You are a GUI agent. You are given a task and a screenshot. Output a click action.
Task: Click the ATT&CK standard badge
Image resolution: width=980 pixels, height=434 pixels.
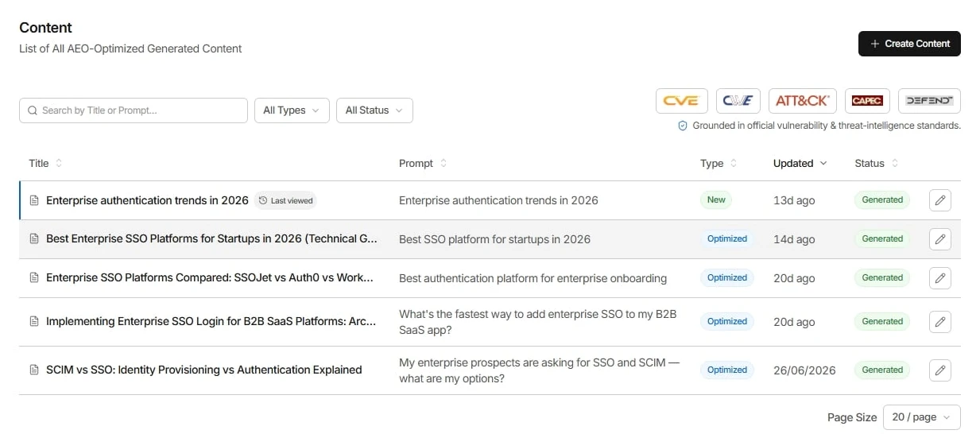tap(802, 101)
